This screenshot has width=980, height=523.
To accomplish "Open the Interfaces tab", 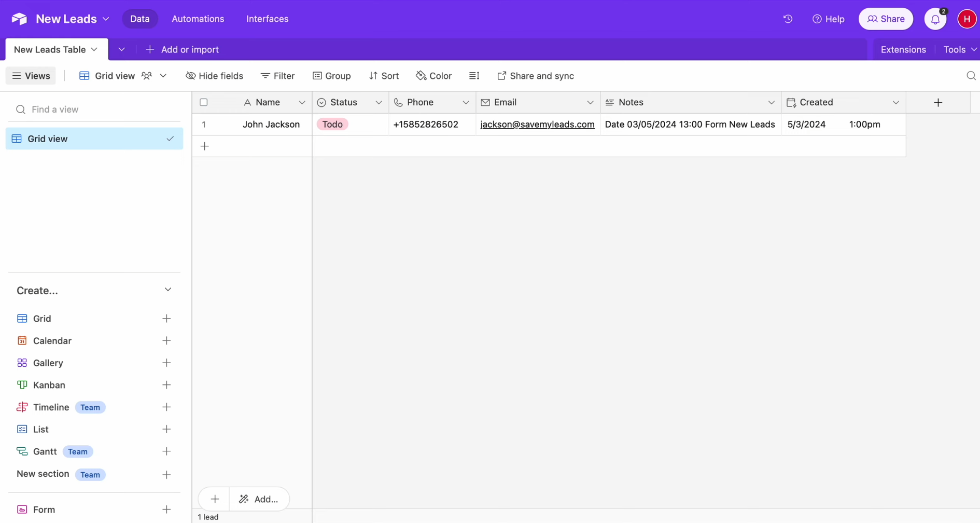I will [x=267, y=19].
